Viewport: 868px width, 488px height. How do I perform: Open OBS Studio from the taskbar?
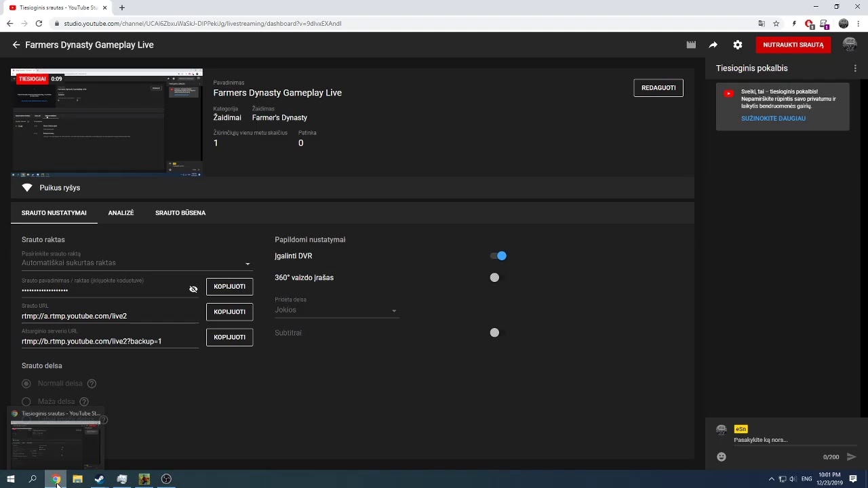pyautogui.click(x=166, y=479)
